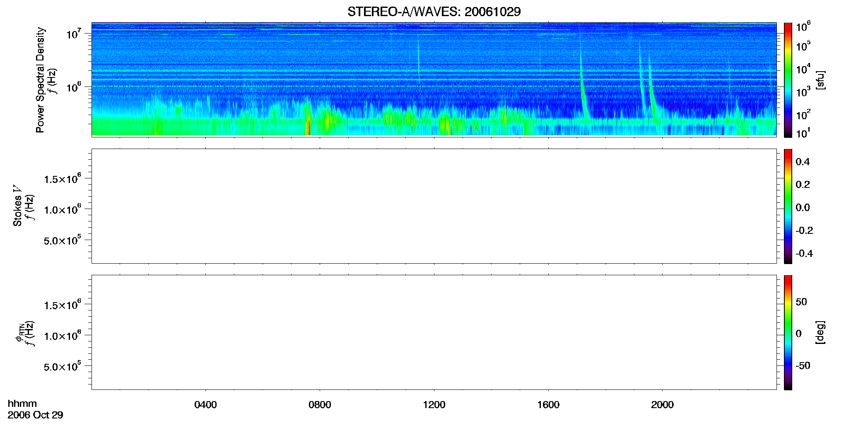The width and height of the screenshot is (868, 447).
Task: Click the top power spectral density colorbar
Action: pos(788,80)
